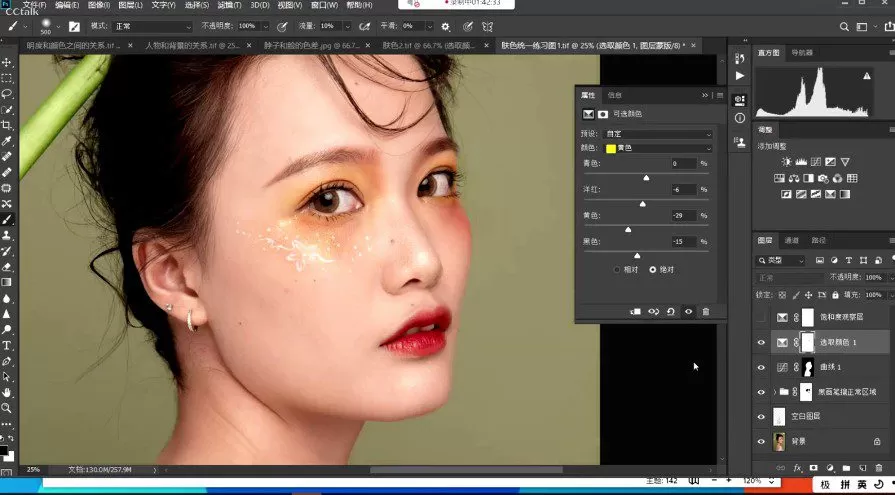This screenshot has height=495, width=895.
Task: Select the Move tool in the toolbar
Action: click(x=7, y=62)
